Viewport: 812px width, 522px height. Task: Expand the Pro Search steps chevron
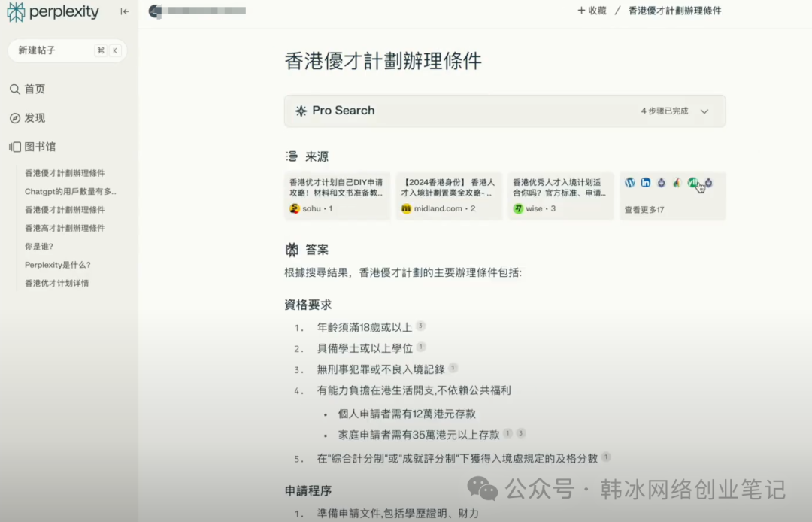[x=704, y=111]
